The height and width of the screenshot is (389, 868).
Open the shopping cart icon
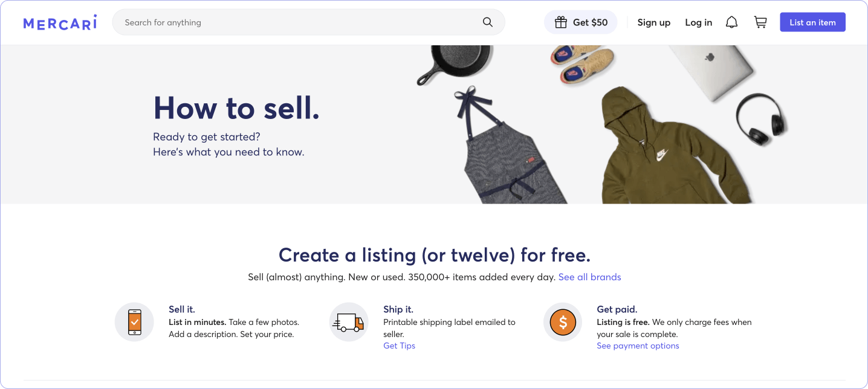pos(760,22)
